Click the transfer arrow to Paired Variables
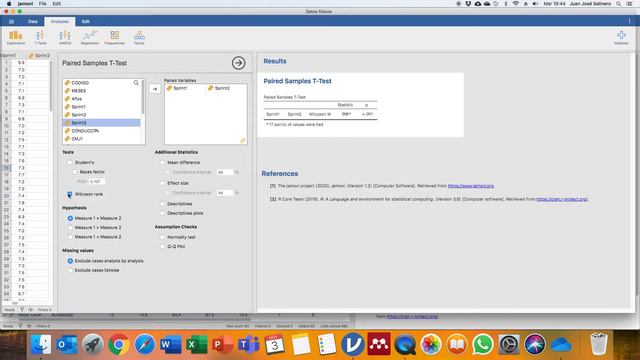640x360 pixels. [155, 89]
